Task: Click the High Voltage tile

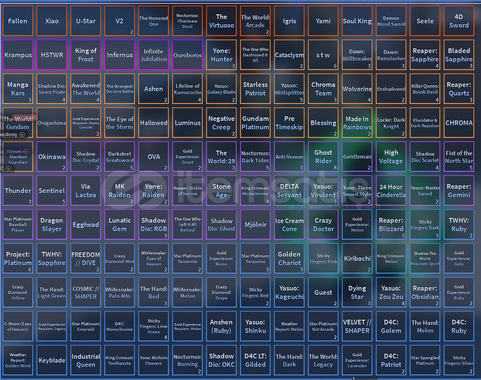Action: coord(391,157)
